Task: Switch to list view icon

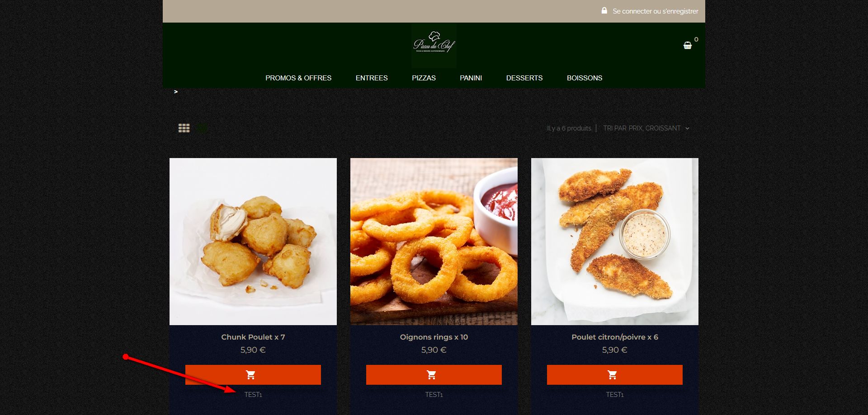Action: click(x=202, y=128)
